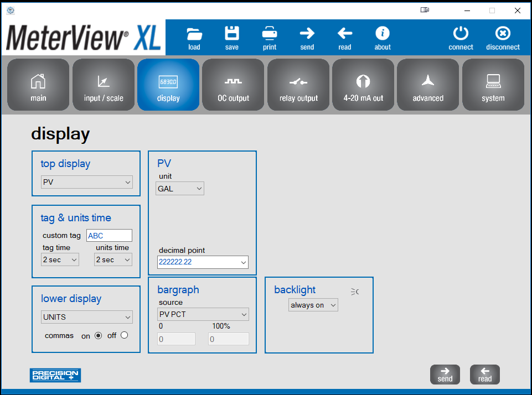Select the display tab
532x395 pixels.
pyautogui.click(x=168, y=85)
